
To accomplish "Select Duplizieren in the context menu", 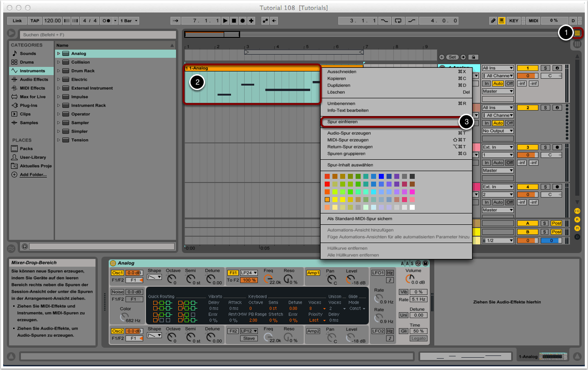I will click(339, 86).
